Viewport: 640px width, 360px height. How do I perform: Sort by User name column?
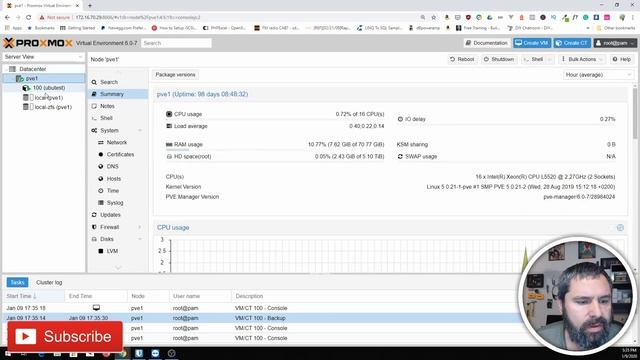point(200,296)
